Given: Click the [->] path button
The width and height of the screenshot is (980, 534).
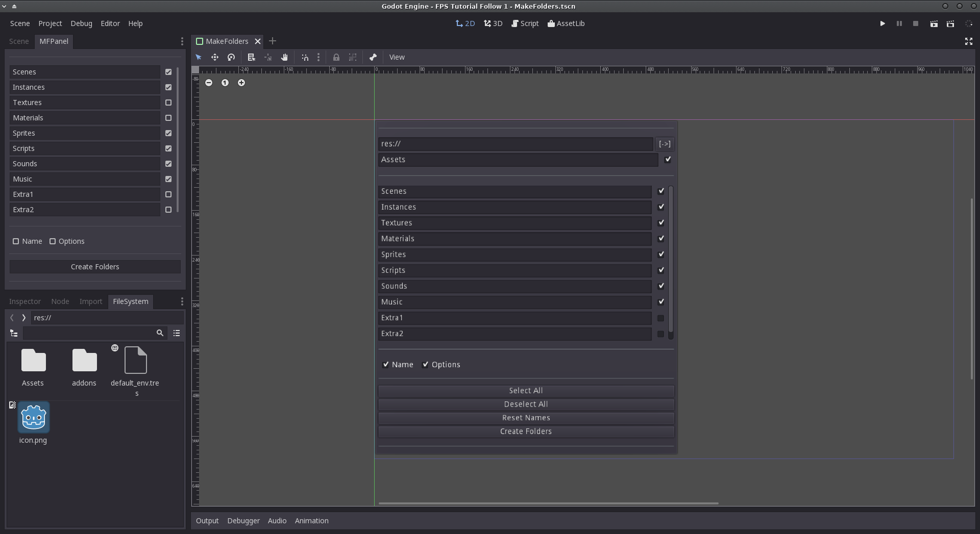Looking at the screenshot, I should 665,144.
